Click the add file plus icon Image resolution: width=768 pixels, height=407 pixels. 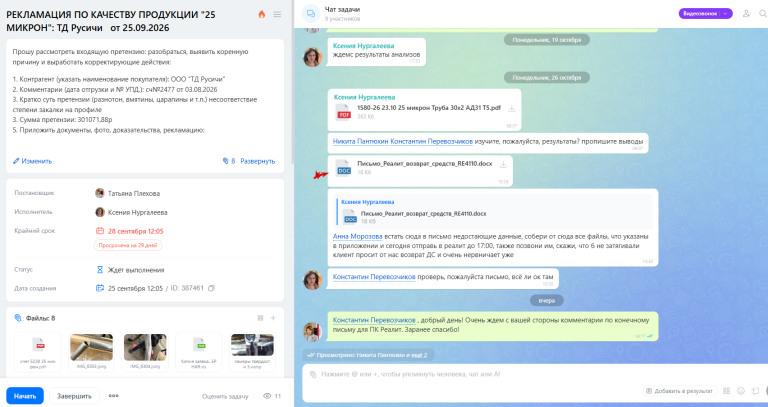click(x=273, y=318)
